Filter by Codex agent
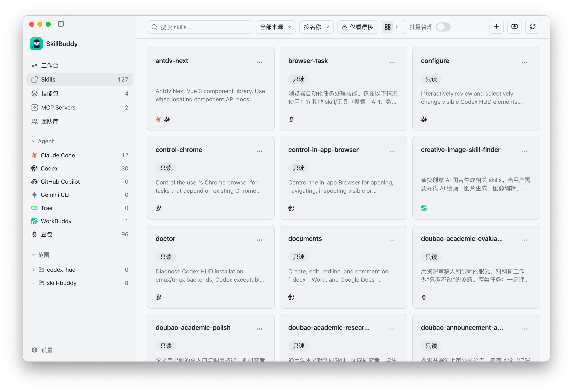The width and height of the screenshot is (573, 392). 80,168
